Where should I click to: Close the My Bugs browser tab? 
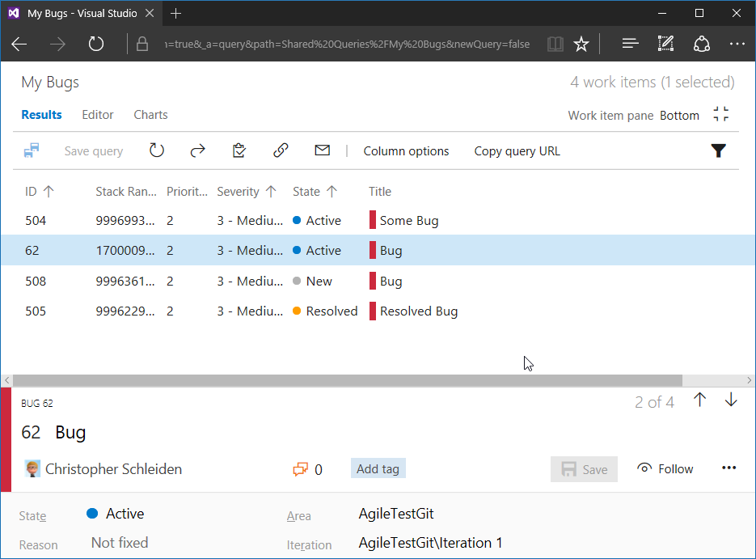point(150,14)
